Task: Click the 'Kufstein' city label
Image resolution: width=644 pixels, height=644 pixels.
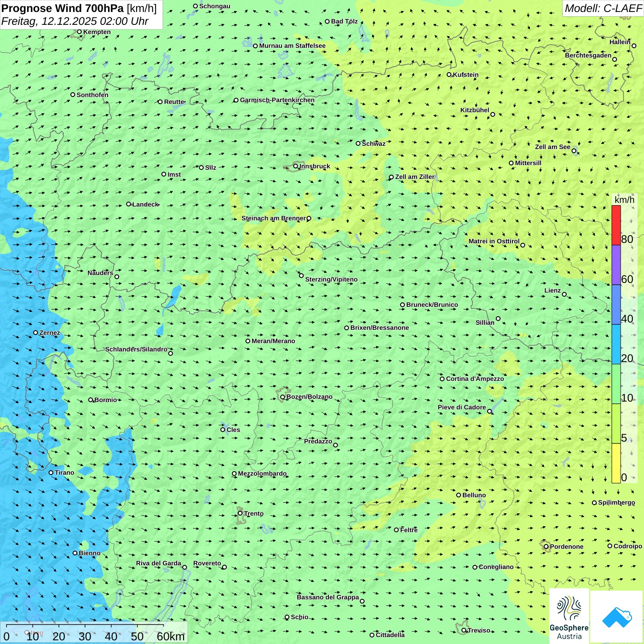Action: [466, 75]
